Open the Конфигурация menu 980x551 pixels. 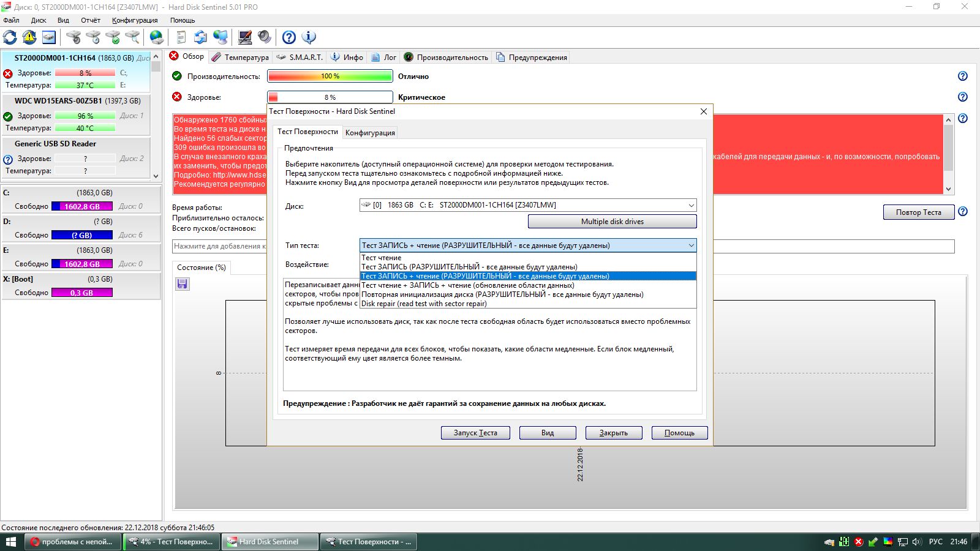tap(135, 20)
